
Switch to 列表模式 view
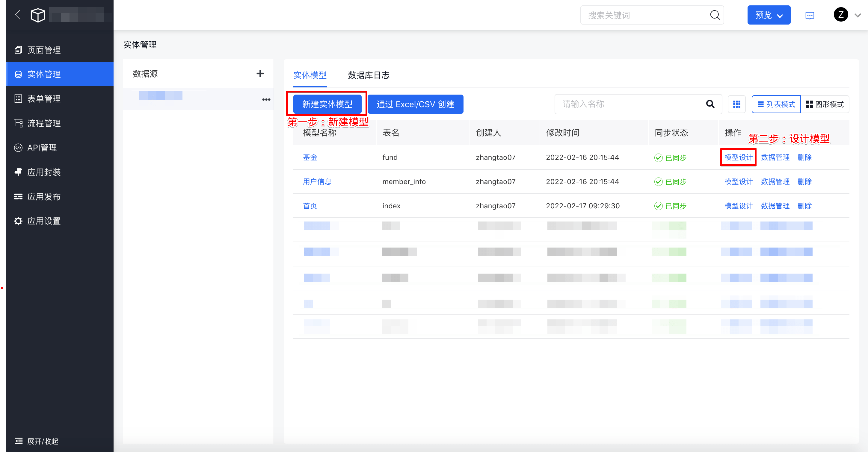click(x=776, y=104)
